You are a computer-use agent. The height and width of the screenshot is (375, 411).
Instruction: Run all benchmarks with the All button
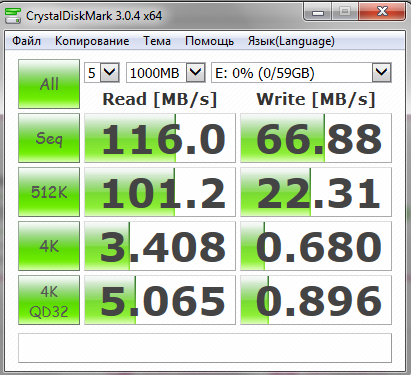coord(49,84)
